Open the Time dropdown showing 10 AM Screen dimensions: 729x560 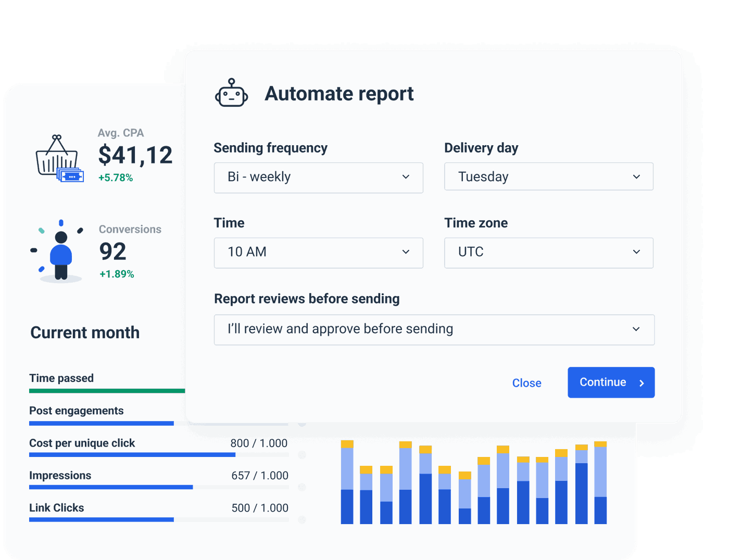tap(318, 252)
